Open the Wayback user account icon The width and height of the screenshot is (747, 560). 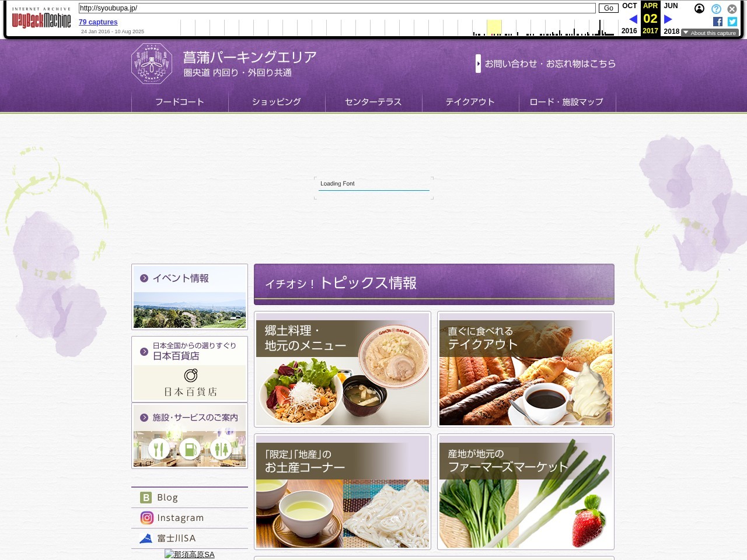click(699, 9)
